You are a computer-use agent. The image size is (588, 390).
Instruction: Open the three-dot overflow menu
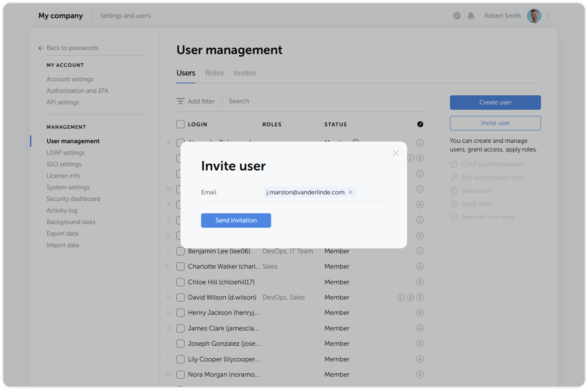click(x=548, y=16)
